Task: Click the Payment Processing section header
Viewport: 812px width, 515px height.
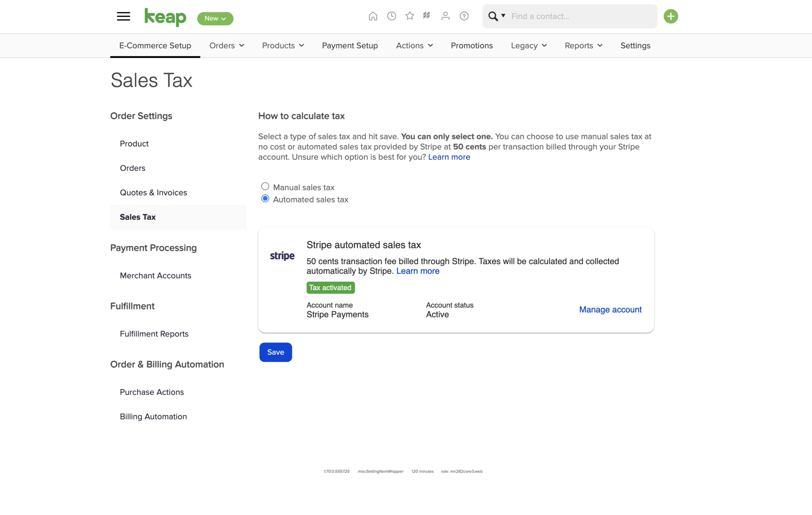Action: pyautogui.click(x=153, y=248)
